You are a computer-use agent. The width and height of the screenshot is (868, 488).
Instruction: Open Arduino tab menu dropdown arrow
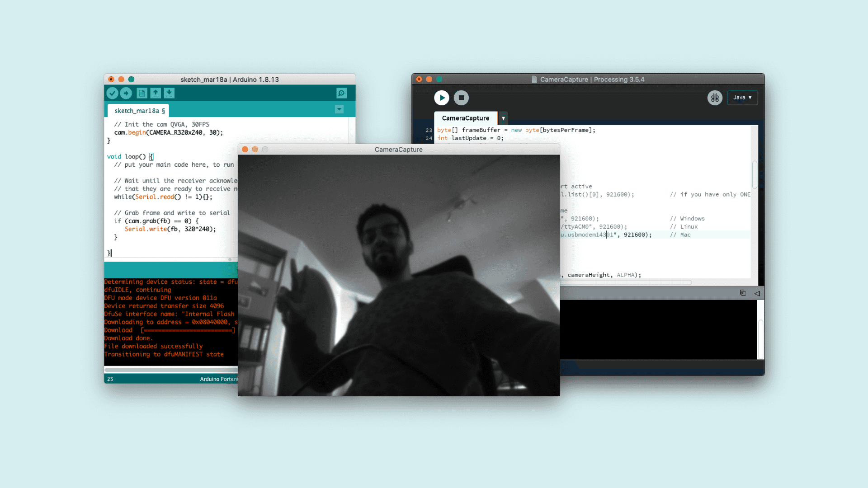[x=339, y=109]
